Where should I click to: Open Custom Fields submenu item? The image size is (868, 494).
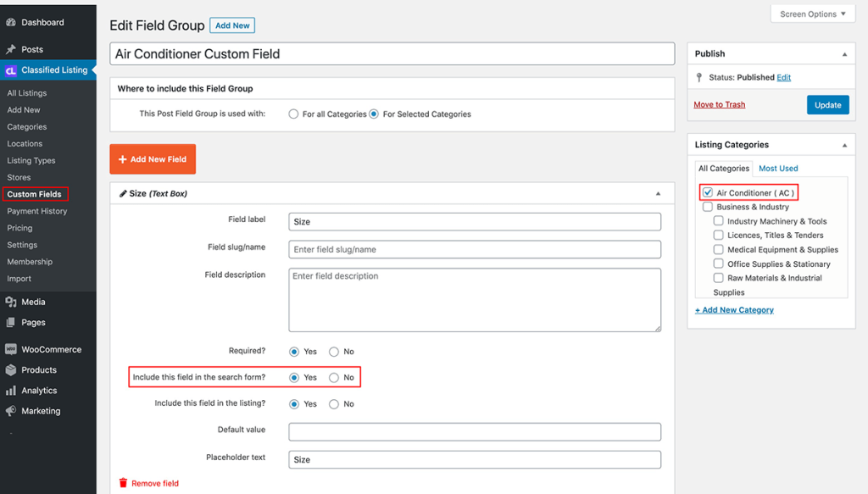tap(35, 194)
